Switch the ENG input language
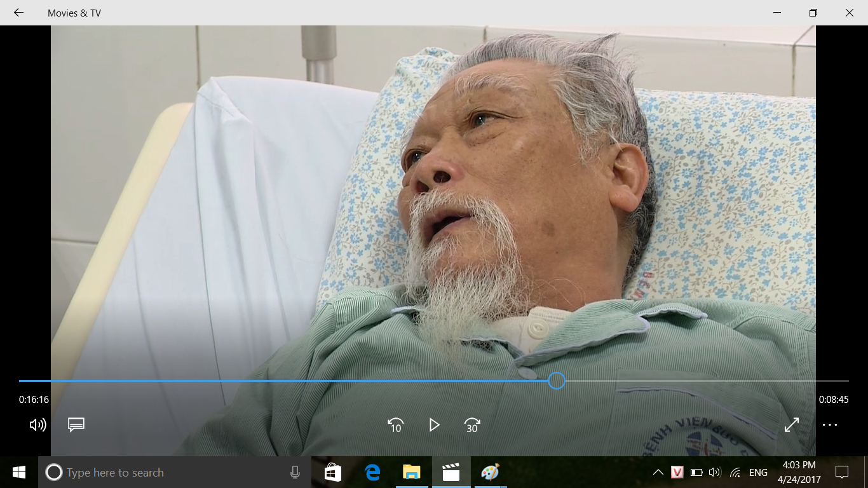The image size is (868, 488). pyautogui.click(x=758, y=472)
